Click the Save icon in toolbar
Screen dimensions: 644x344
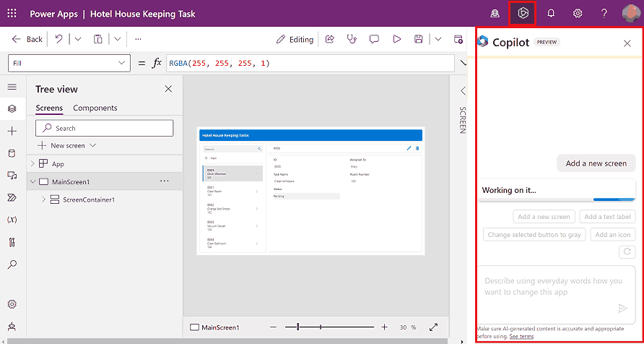click(419, 39)
